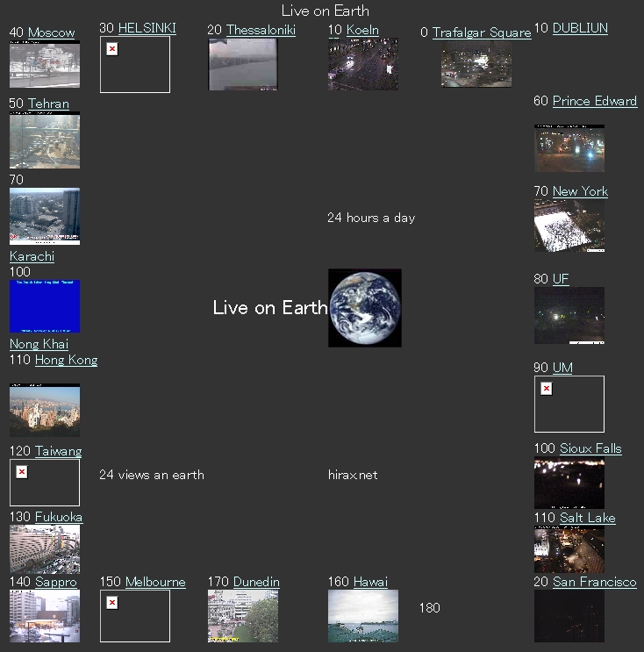Click the blue Nong Khai webcam image
The width and height of the screenshot is (644, 652).
point(44,306)
